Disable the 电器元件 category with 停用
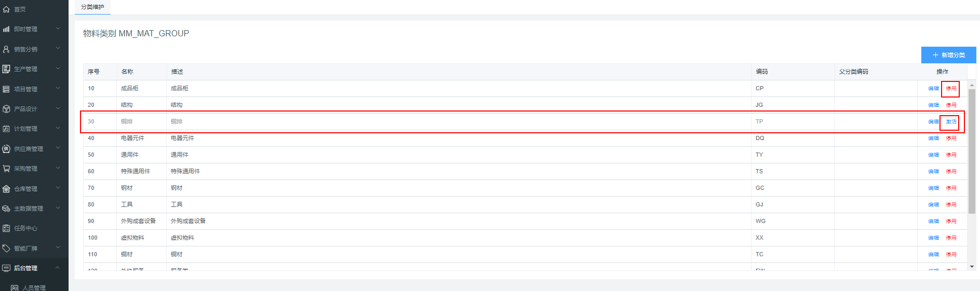 pos(951,138)
